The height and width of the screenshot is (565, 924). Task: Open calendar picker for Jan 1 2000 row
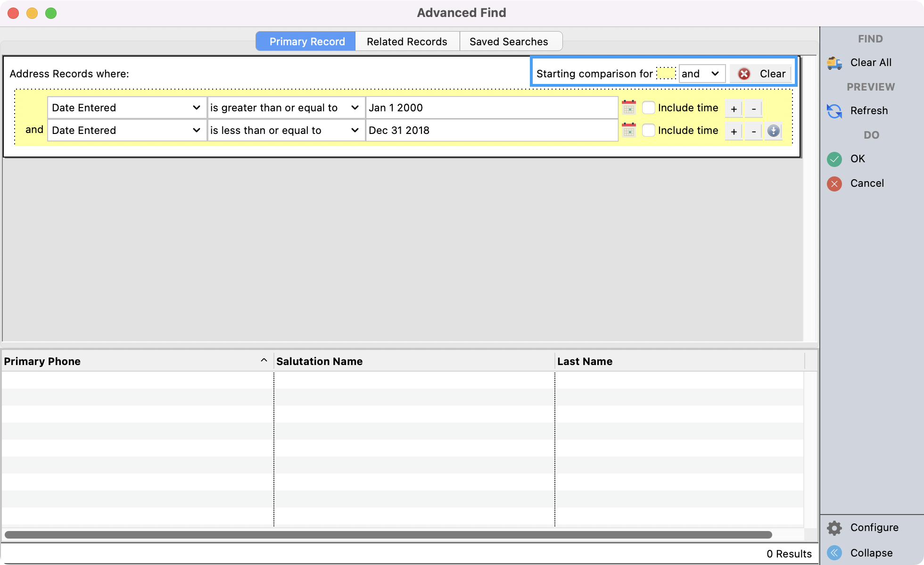click(x=629, y=108)
